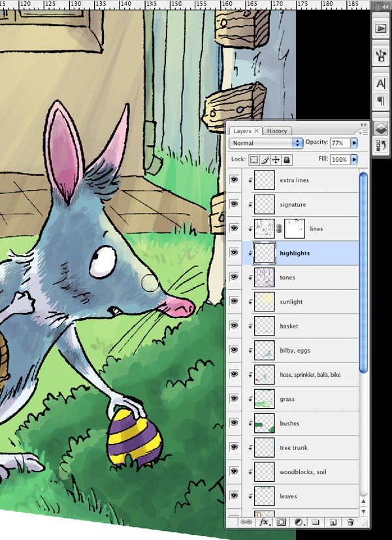The image size is (392, 540).
Task: Add a layer mask
Action: pyautogui.click(x=282, y=522)
